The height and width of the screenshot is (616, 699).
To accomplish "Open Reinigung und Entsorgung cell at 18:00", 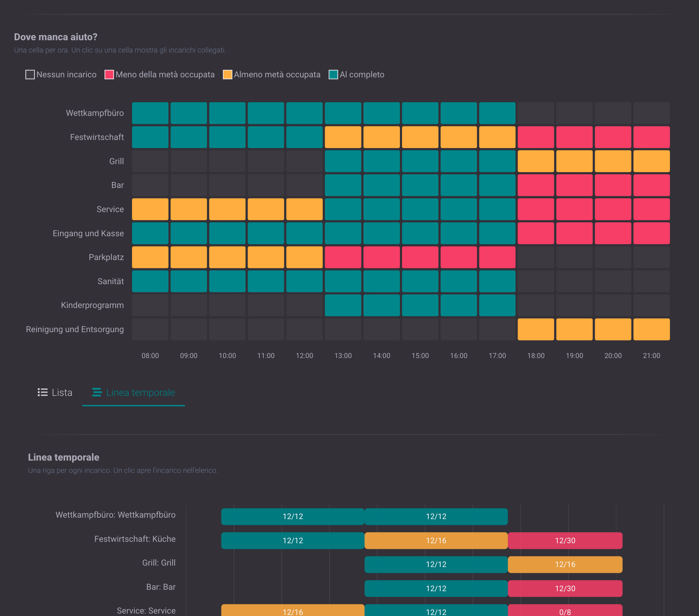I will pos(536,329).
